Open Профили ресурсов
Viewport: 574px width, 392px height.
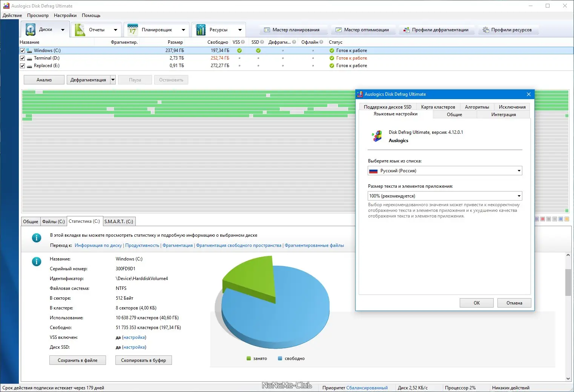[508, 30]
